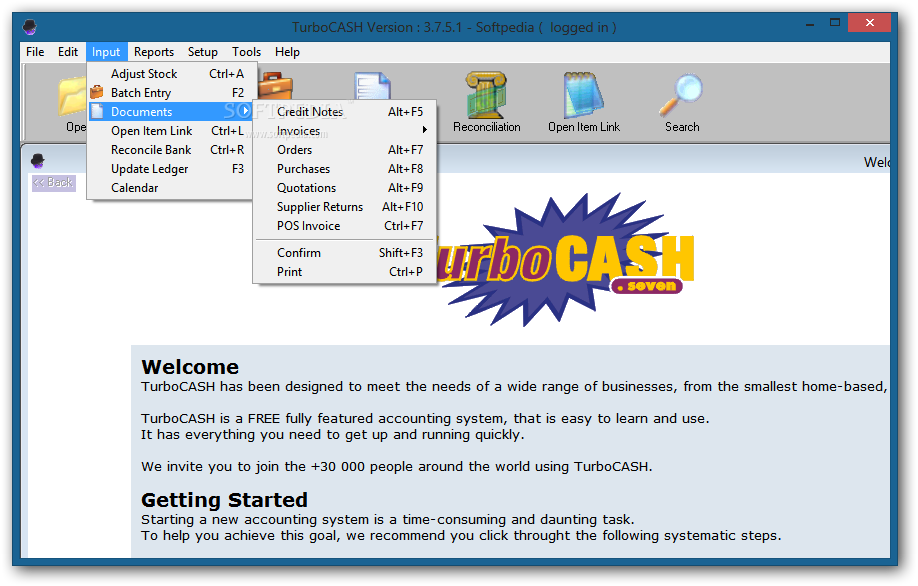This screenshot has width=918, height=586.
Task: Select Purchases submenu item
Action: [x=345, y=169]
